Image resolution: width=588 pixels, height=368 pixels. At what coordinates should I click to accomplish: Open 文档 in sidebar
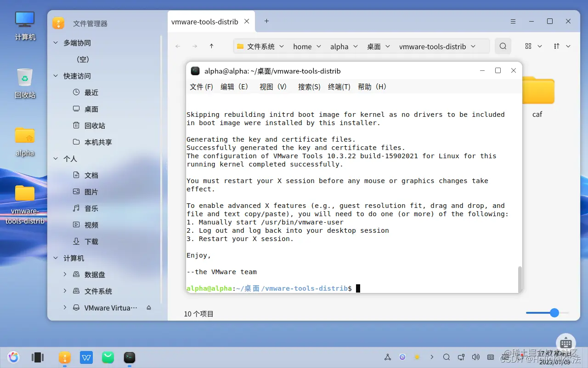tap(91, 175)
